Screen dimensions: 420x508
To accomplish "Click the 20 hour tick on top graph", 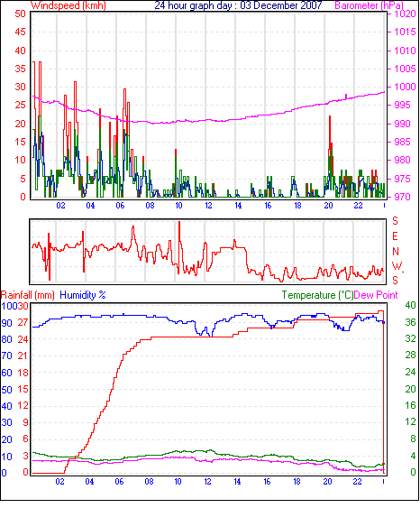I will pos(328,206).
